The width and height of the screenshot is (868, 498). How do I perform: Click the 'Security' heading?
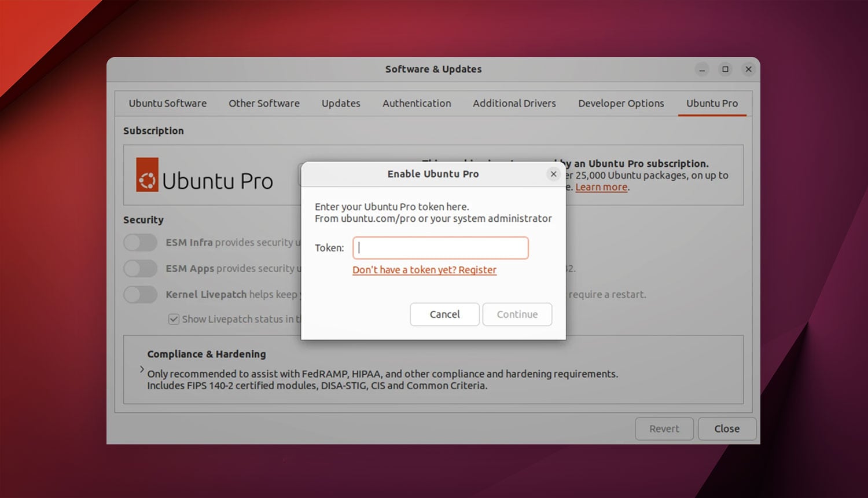pos(144,220)
